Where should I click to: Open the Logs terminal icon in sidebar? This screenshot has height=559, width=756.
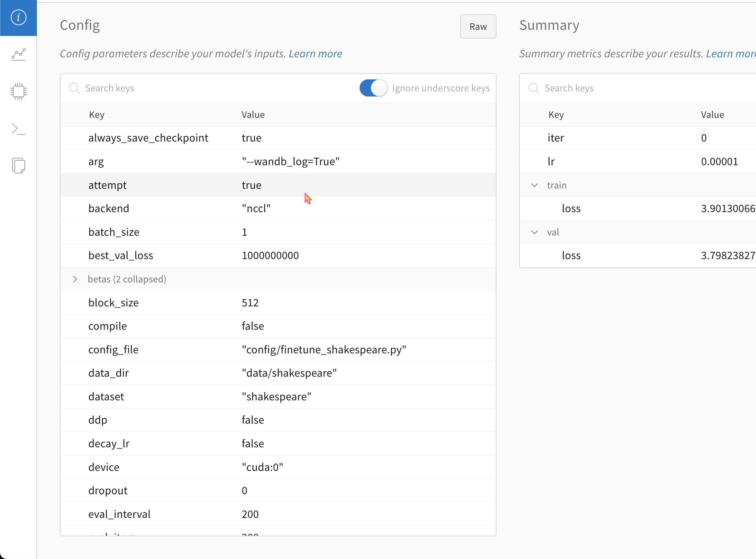point(18,129)
